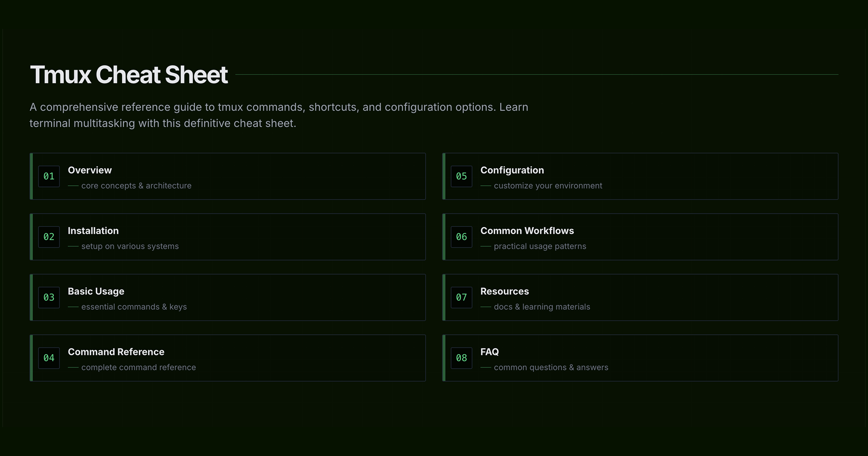This screenshot has height=456, width=868.
Task: Click the 04 number badge
Action: coord(49,358)
